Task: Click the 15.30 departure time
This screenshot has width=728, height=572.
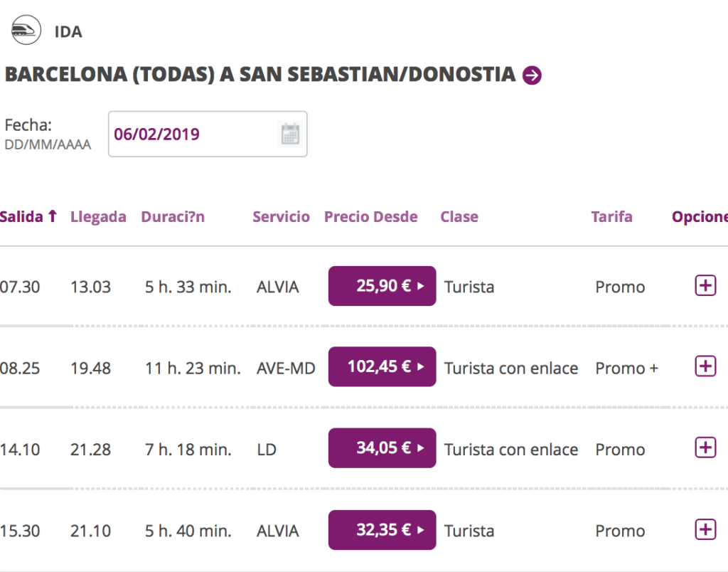Action: click(x=20, y=531)
